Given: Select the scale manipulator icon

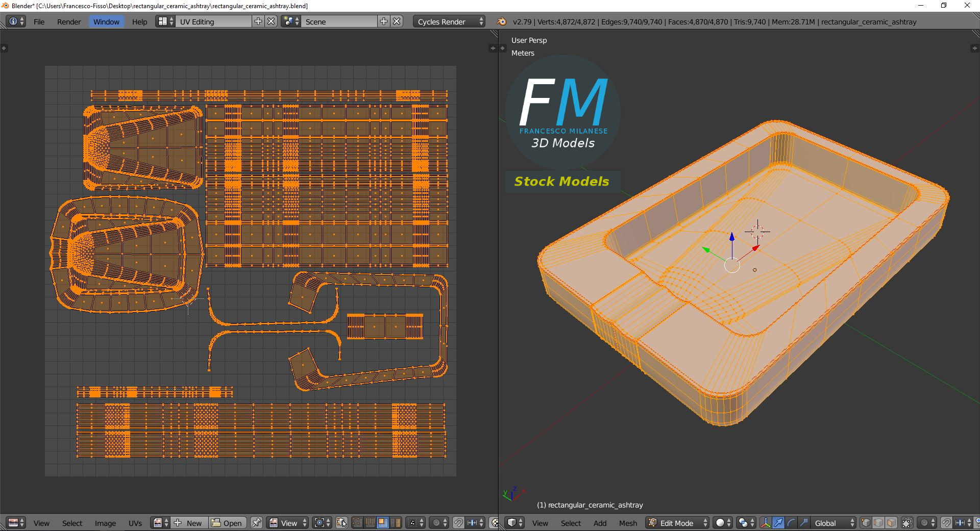Looking at the screenshot, I should pyautogui.click(x=803, y=523).
